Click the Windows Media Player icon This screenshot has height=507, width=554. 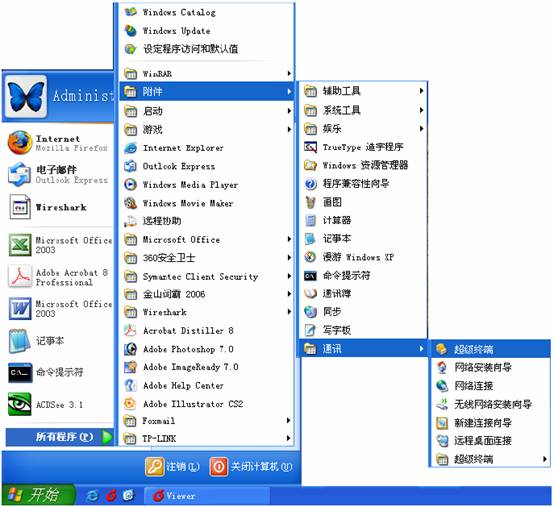(x=130, y=184)
